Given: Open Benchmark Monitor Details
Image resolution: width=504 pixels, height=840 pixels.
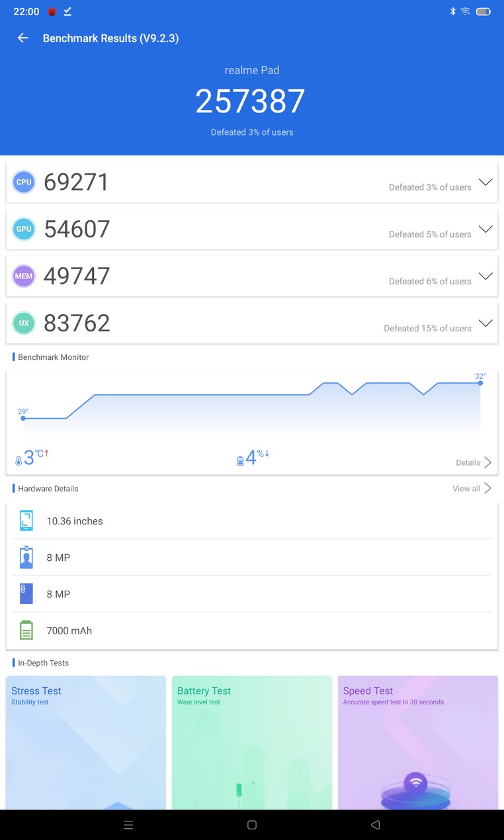Looking at the screenshot, I should (x=474, y=462).
